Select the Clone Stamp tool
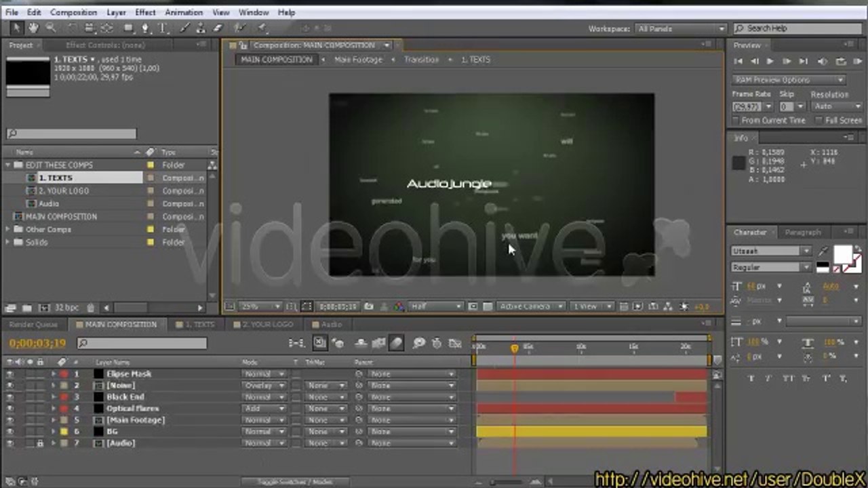 (x=201, y=28)
